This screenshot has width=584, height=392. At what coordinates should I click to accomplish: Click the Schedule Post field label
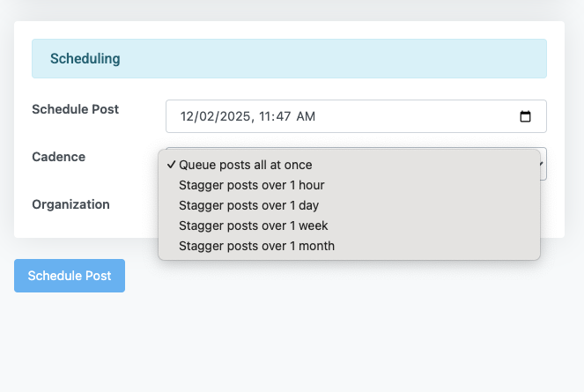click(x=75, y=109)
